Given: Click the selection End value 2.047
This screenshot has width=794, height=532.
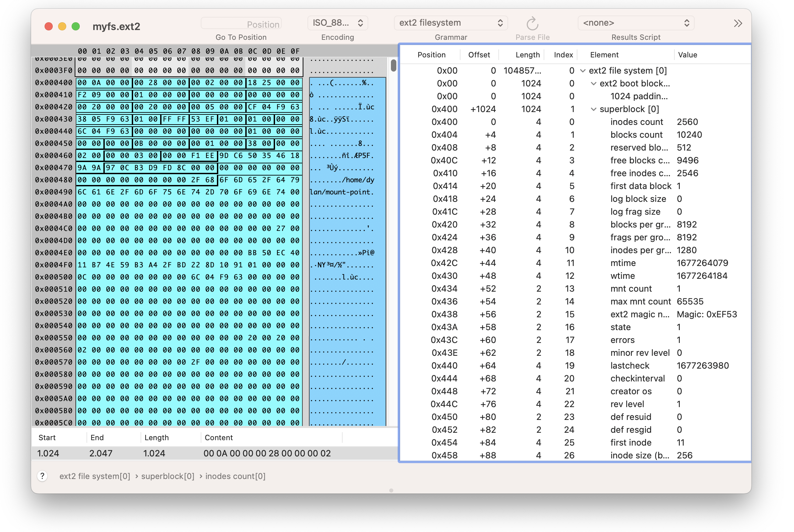Looking at the screenshot, I should 101,454.
